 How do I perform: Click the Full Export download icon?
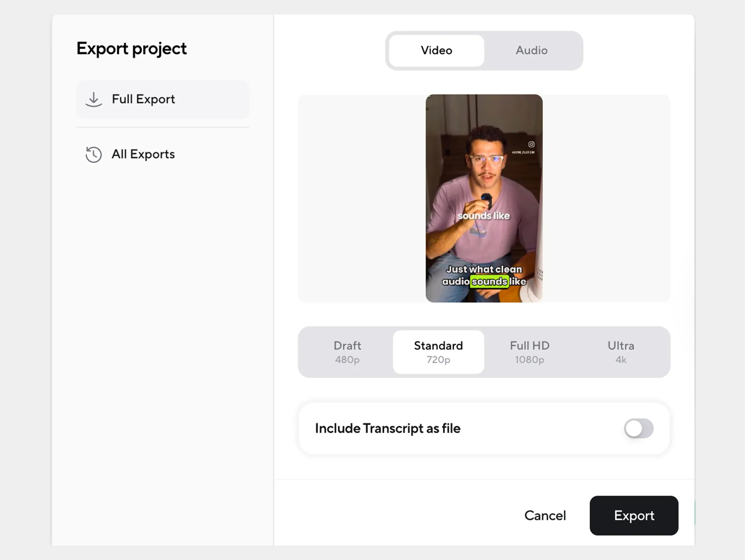tap(93, 99)
